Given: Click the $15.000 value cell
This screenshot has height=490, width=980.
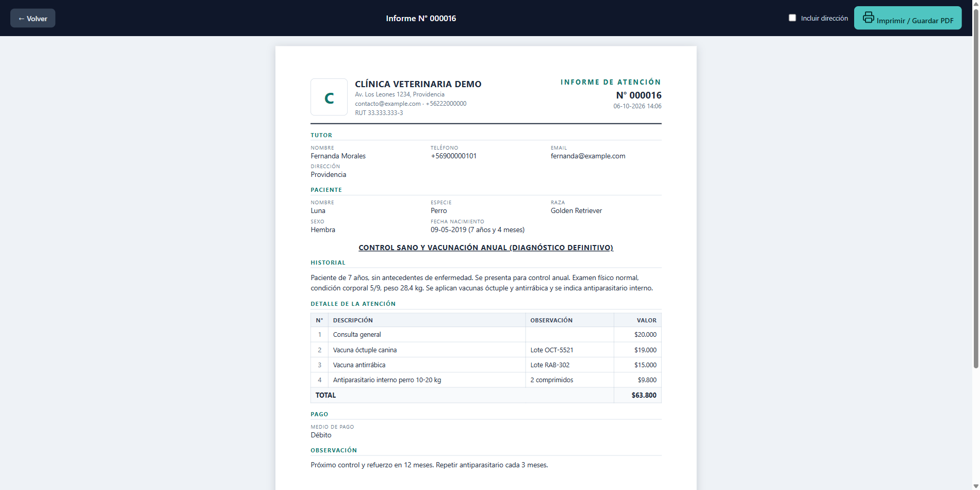Looking at the screenshot, I should (638, 365).
